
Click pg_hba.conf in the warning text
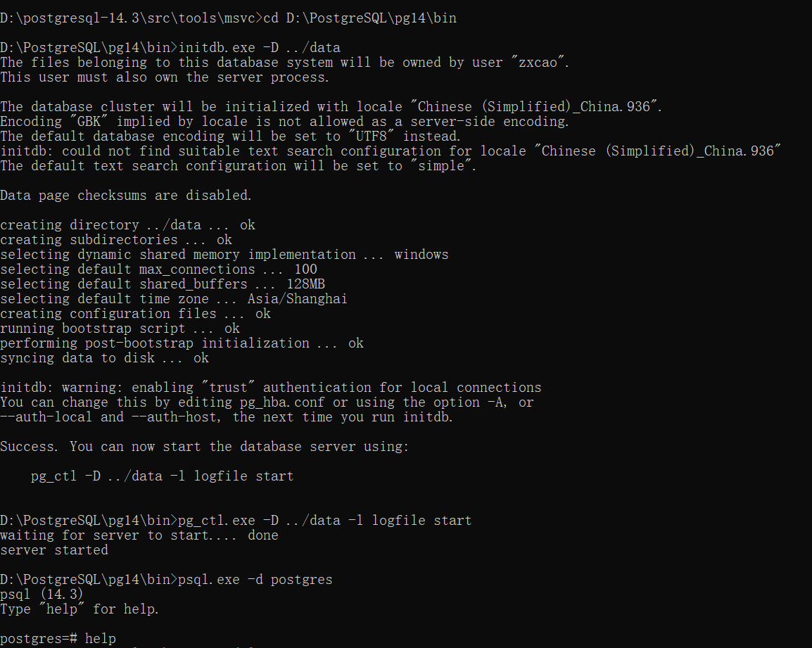click(282, 402)
